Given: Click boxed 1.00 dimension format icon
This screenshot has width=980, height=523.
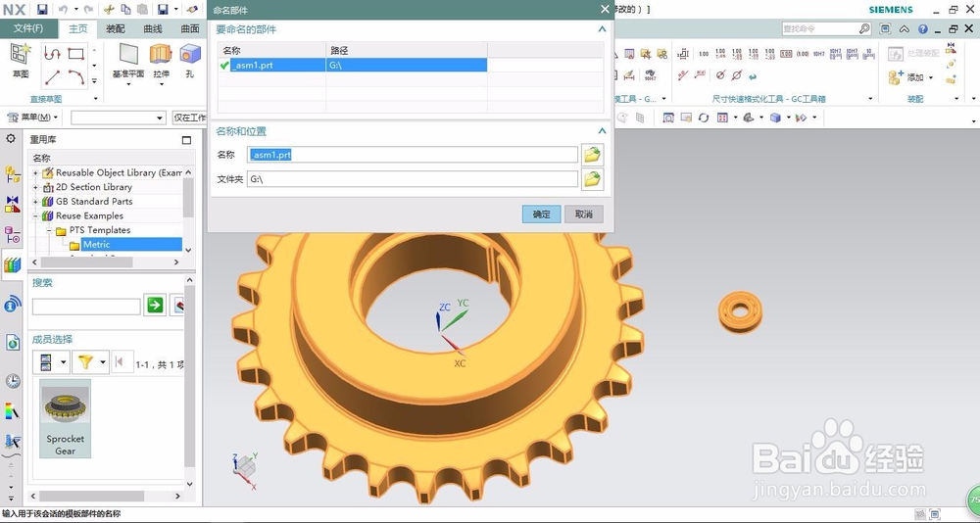Looking at the screenshot, I should (786, 54).
